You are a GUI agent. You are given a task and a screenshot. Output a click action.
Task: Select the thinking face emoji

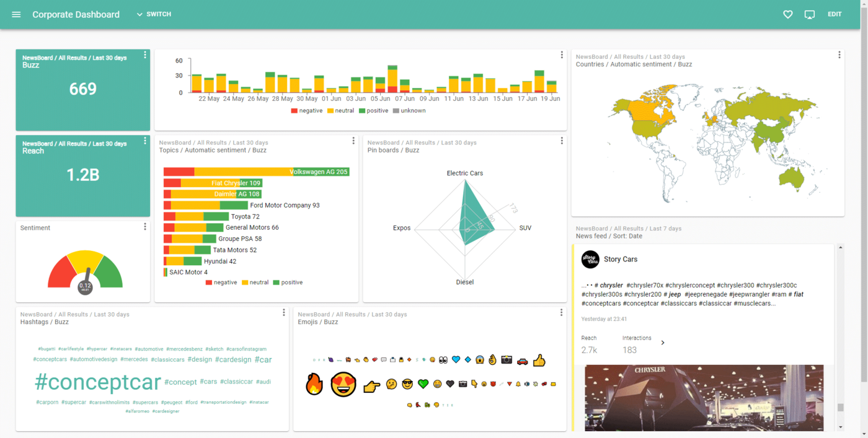pyautogui.click(x=391, y=384)
